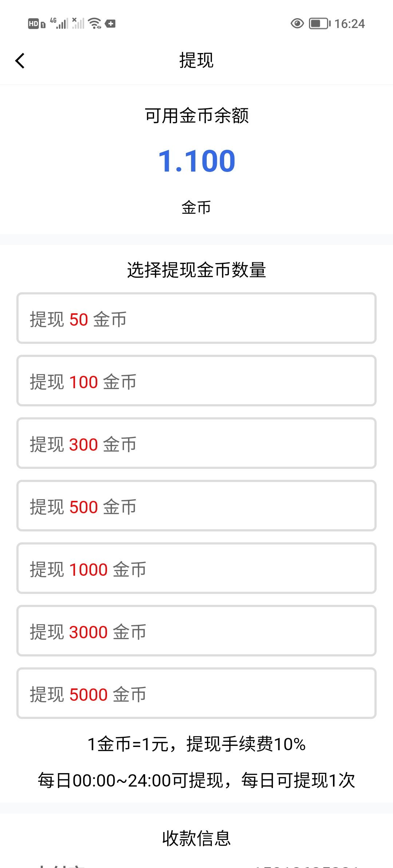Select the 提现 5000 金币 box
393x868 pixels.
coord(196,694)
